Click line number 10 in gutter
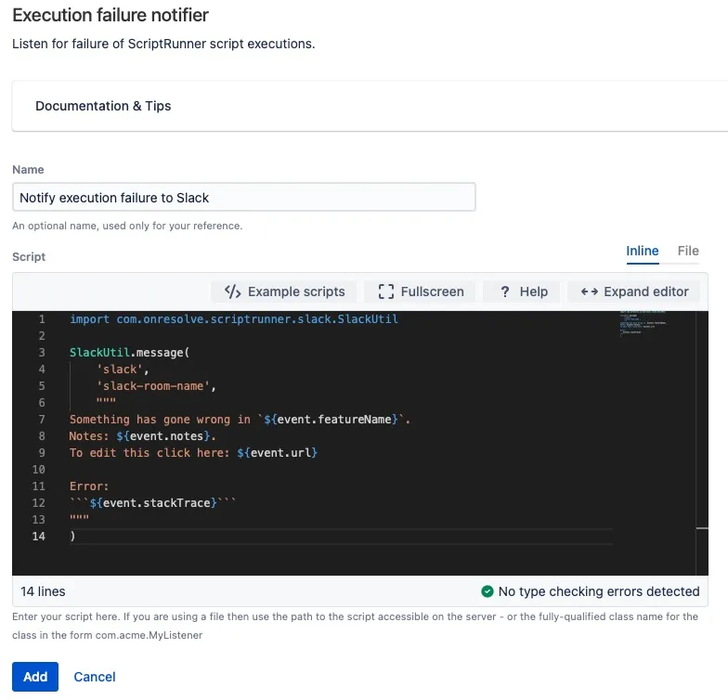Viewport: 728px width, 700px height. point(39,470)
